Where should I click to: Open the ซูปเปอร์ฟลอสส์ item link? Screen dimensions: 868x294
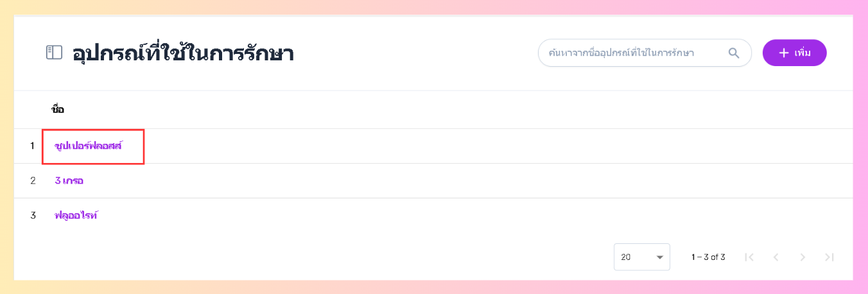coord(89,146)
